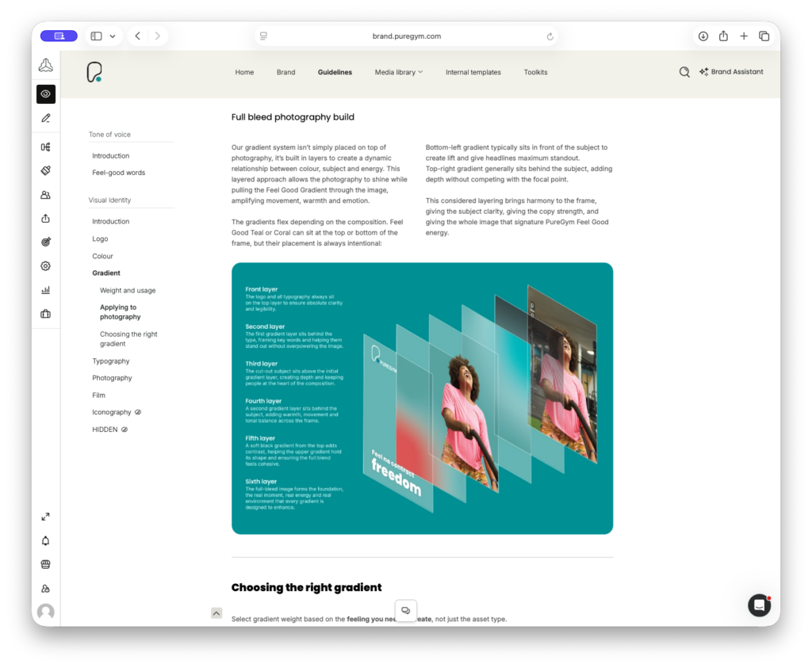This screenshot has height=668, width=812.
Task: Open Choosing the right gradient sidebar link
Action: [x=128, y=339]
